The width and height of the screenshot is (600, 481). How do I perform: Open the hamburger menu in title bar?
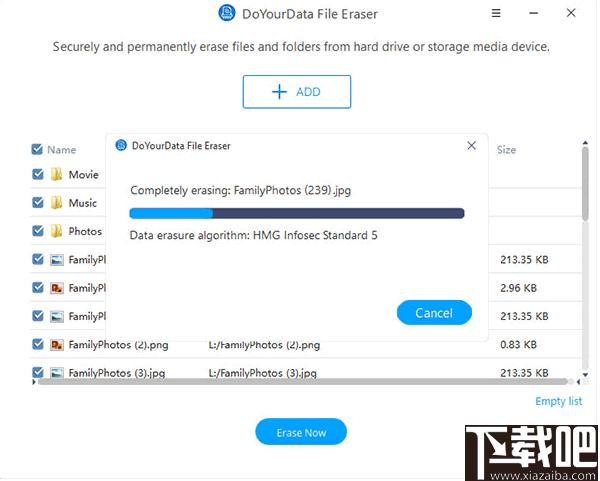pyautogui.click(x=496, y=13)
